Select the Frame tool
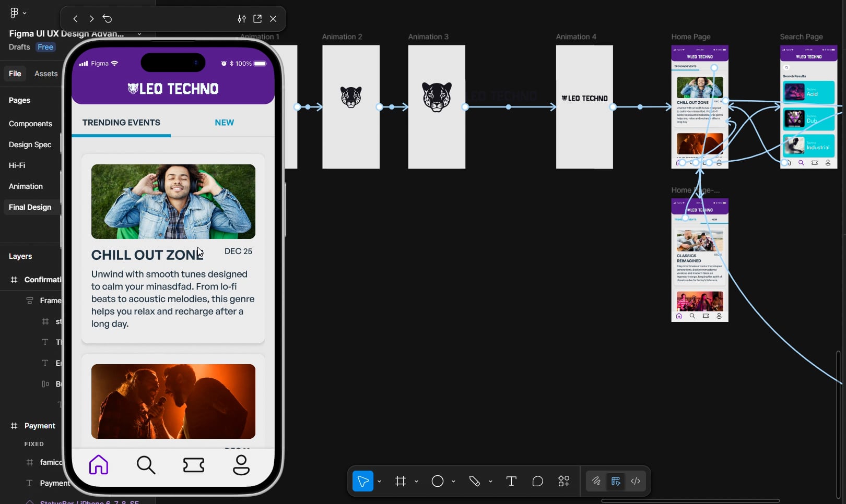Viewport: 846px width, 504px height. click(401, 481)
